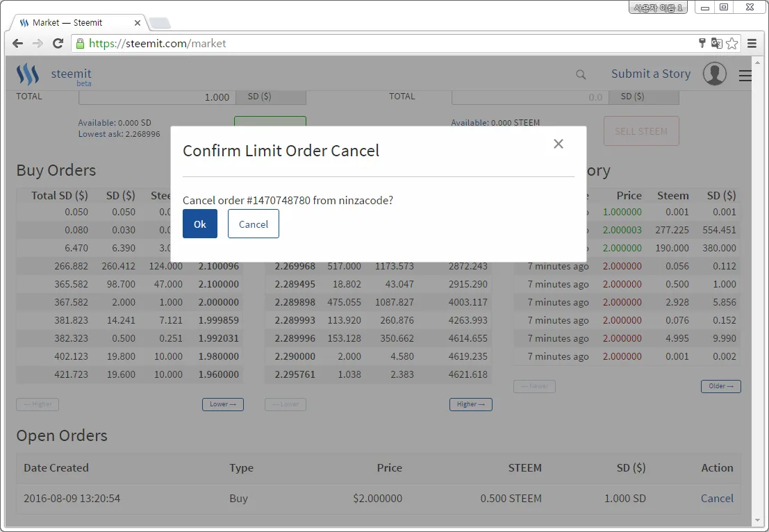Click sell order total 4621.618
The height and width of the screenshot is (532, 769).
click(468, 374)
